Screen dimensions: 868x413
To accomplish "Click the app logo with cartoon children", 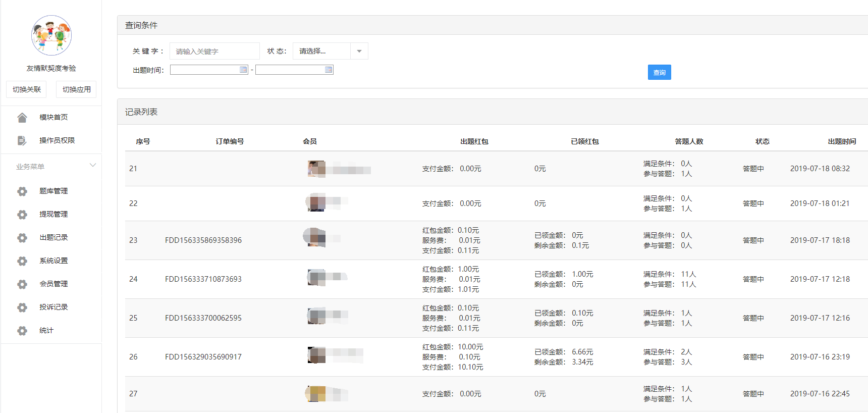I will [x=51, y=35].
